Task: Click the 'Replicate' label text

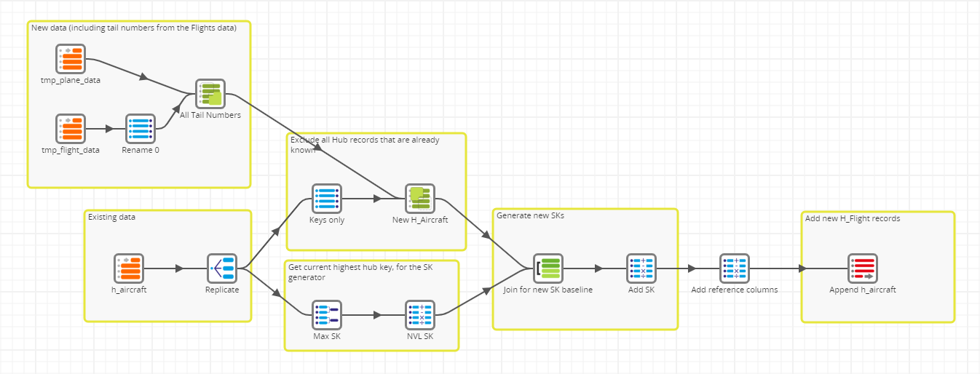Action: 222,290
